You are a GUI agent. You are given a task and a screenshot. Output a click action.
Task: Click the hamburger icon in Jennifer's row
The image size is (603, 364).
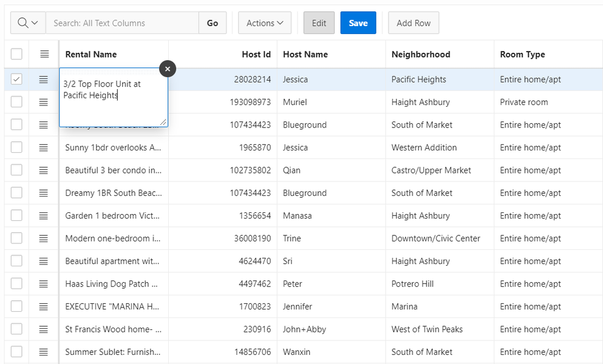44,307
